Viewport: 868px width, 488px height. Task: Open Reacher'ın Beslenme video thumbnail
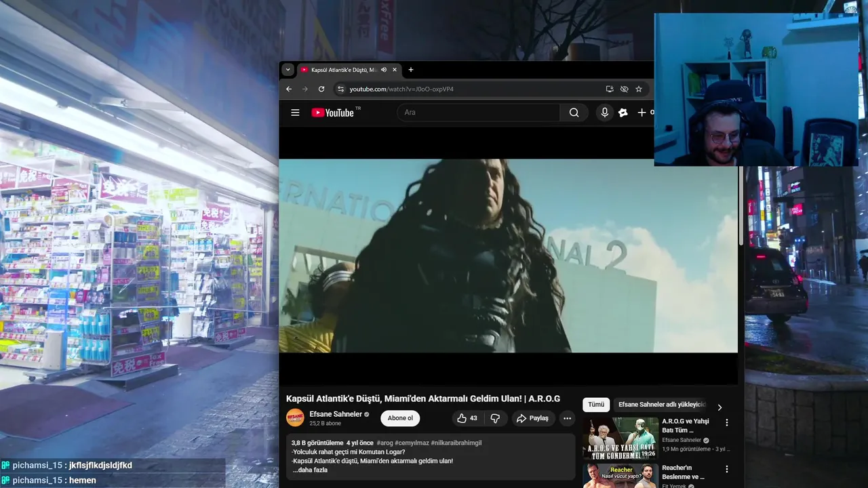[x=620, y=475]
